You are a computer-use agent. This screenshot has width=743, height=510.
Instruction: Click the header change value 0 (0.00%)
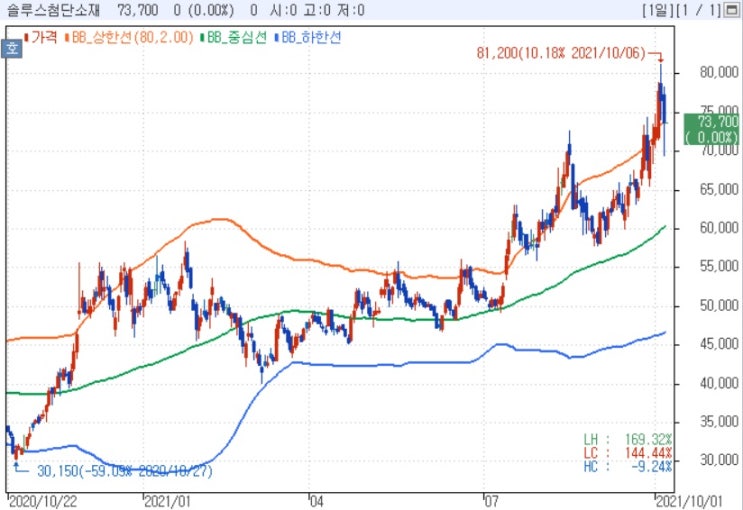click(x=204, y=10)
